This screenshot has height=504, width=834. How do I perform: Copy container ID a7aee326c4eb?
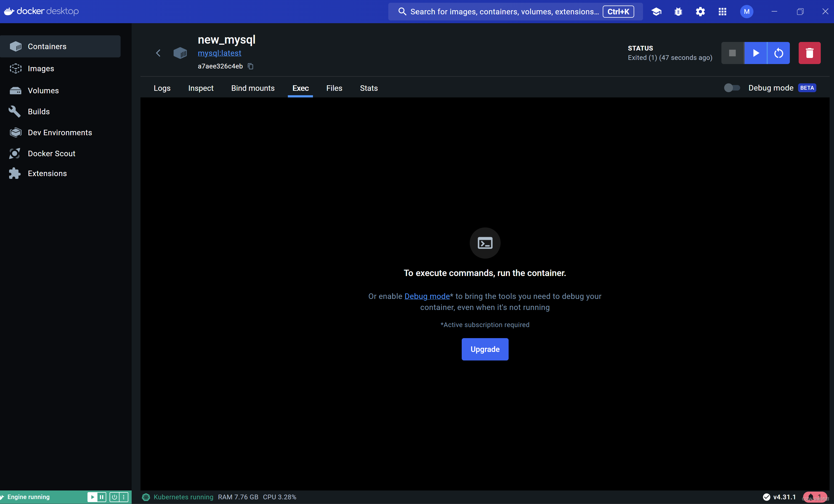click(x=251, y=66)
